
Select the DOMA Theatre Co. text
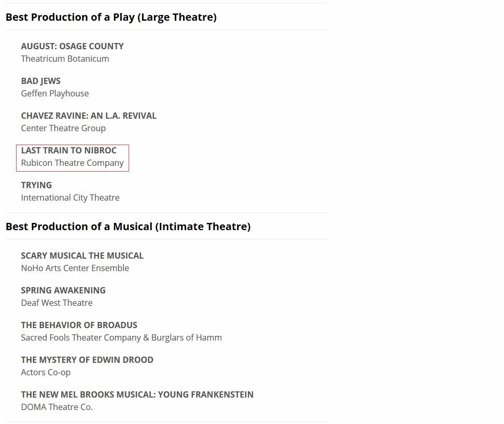57,407
